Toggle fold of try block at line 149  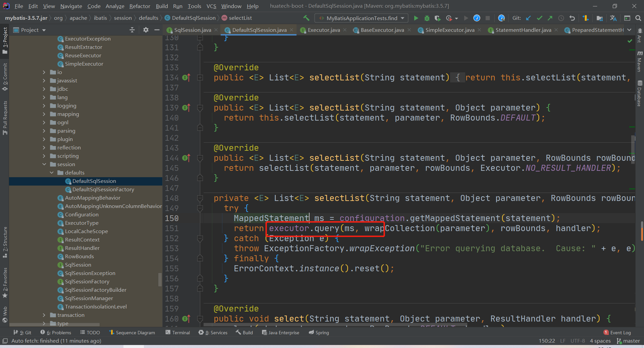pyautogui.click(x=200, y=208)
